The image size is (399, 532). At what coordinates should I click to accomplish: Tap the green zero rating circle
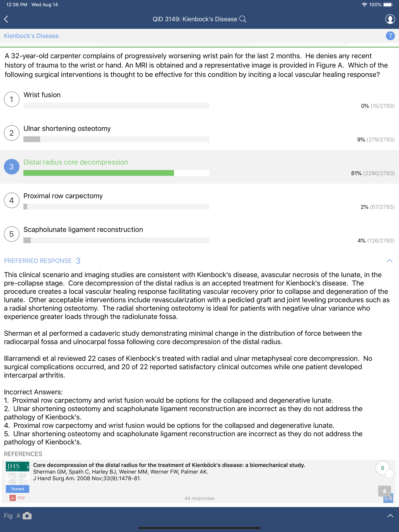(x=383, y=468)
